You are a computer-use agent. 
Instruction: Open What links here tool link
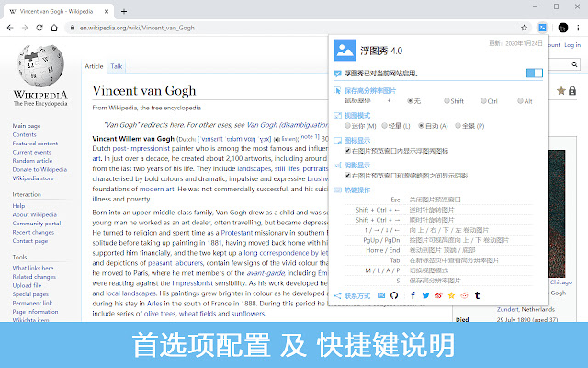click(x=33, y=268)
